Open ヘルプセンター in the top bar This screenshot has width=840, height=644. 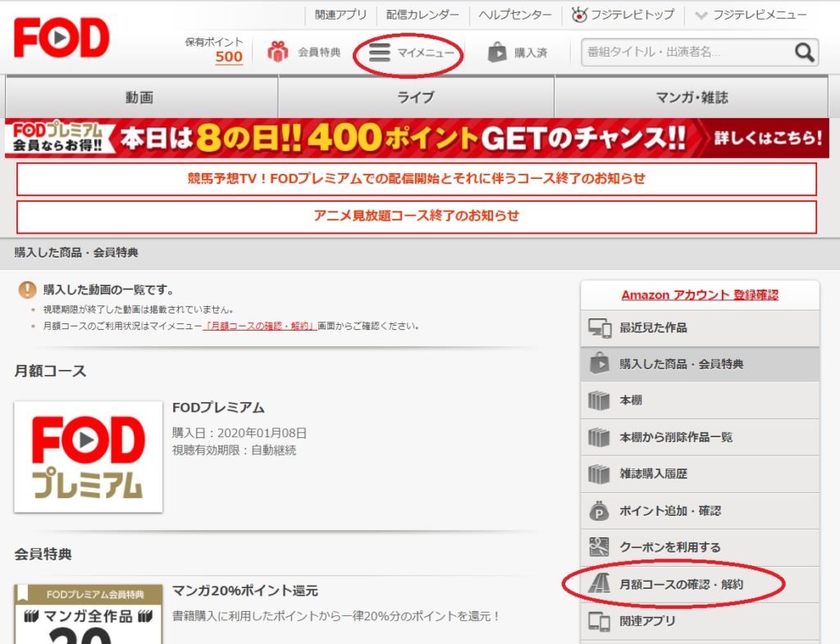pos(515,15)
